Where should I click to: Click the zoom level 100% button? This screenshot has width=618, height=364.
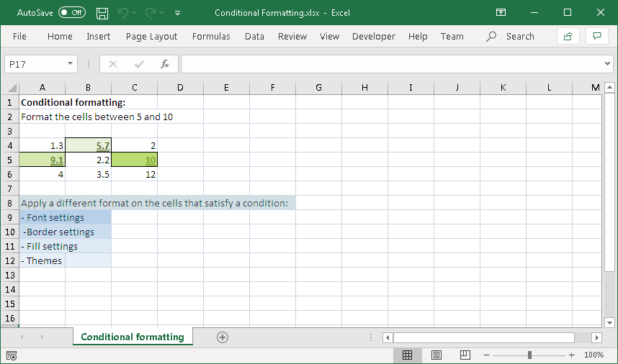click(594, 355)
